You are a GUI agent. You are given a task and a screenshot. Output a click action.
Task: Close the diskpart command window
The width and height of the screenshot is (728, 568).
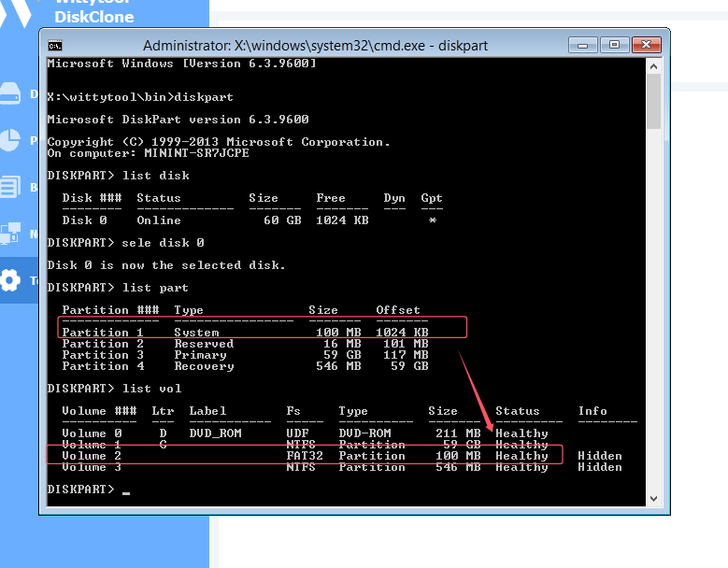pyautogui.click(x=647, y=45)
